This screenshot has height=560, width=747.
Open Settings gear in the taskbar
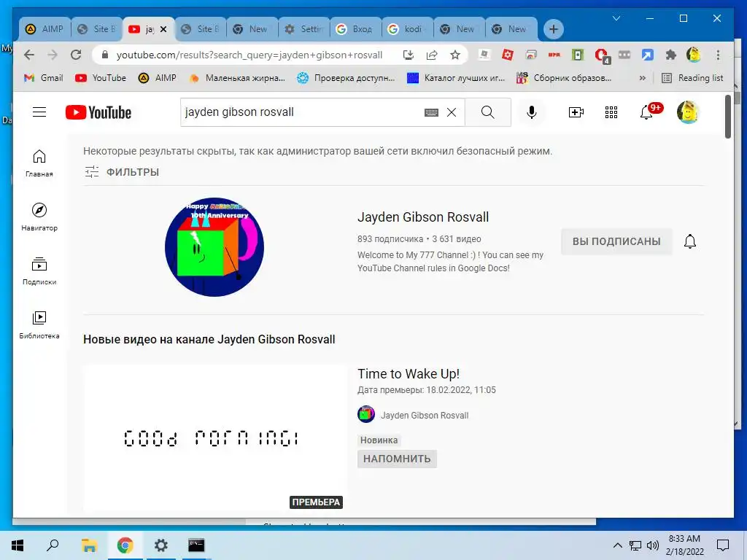(160, 545)
